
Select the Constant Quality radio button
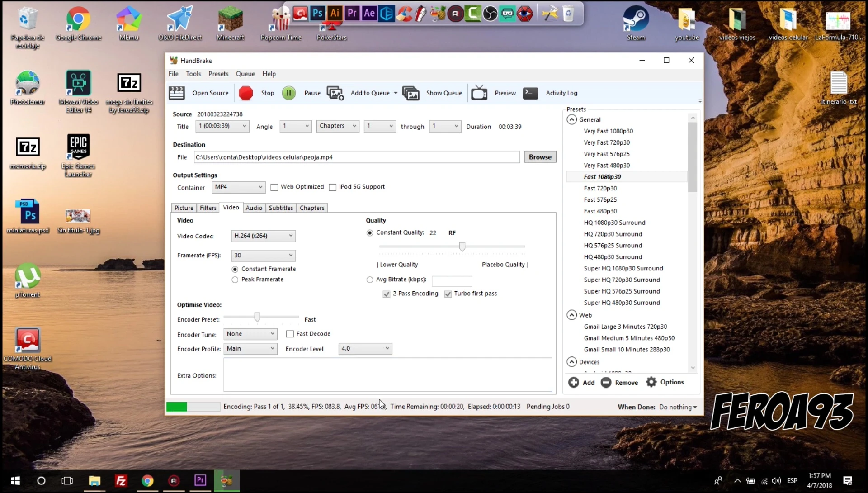(x=370, y=233)
